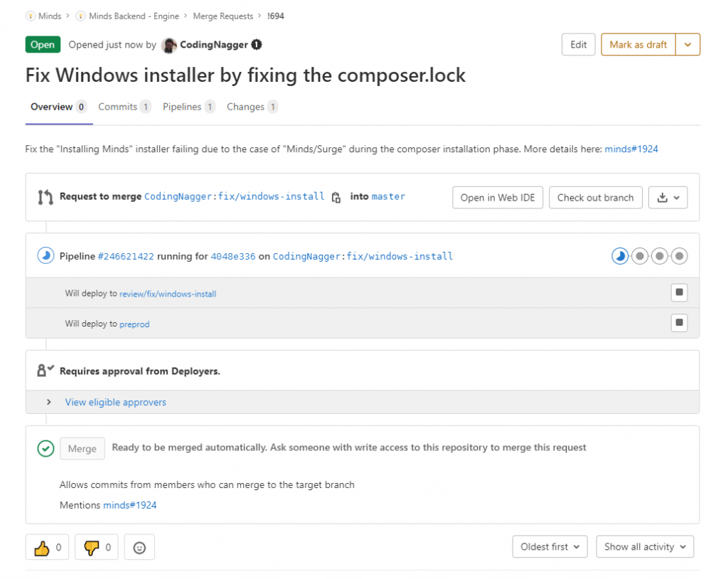
Task: Expand View eligible approvers
Action: pyautogui.click(x=115, y=402)
